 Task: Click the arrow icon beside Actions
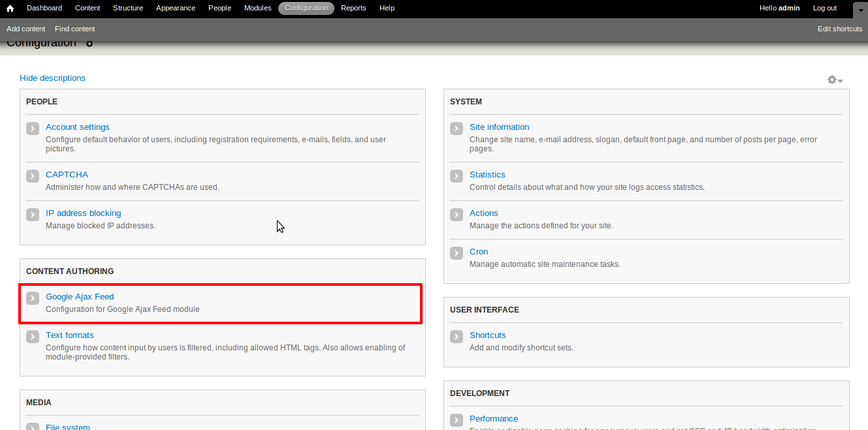pyautogui.click(x=457, y=215)
